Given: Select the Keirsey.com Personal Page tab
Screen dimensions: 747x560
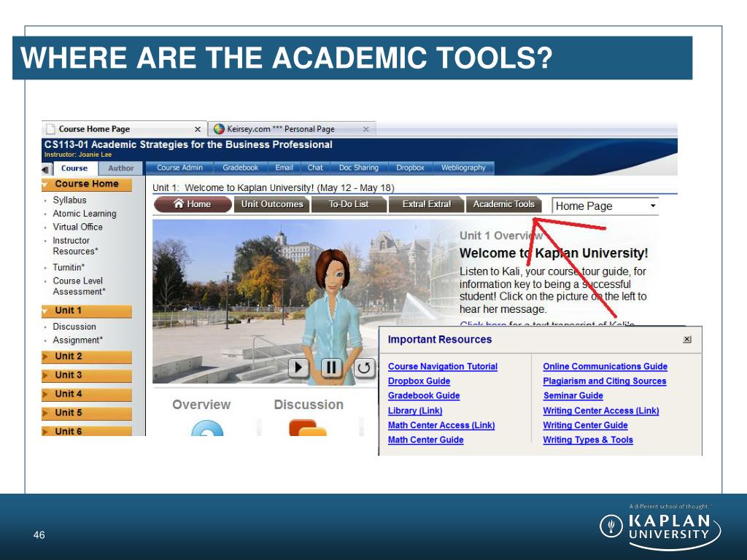Looking at the screenshot, I should (292, 129).
